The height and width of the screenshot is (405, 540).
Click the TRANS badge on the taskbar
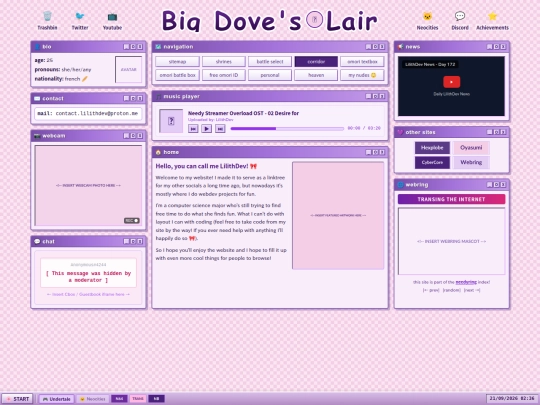tap(138, 399)
